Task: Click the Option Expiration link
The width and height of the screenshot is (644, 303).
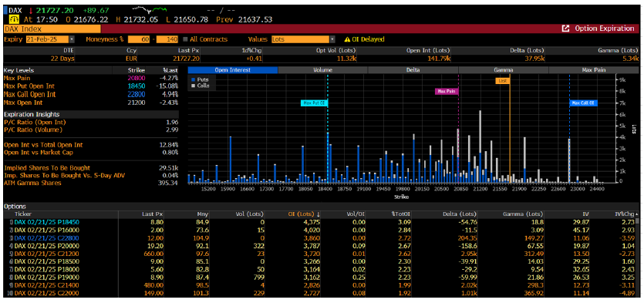Action: tap(604, 29)
